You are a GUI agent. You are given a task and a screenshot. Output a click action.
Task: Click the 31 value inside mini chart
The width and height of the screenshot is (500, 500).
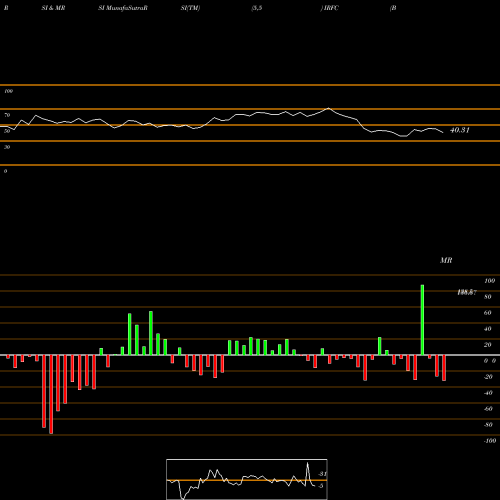322,474
